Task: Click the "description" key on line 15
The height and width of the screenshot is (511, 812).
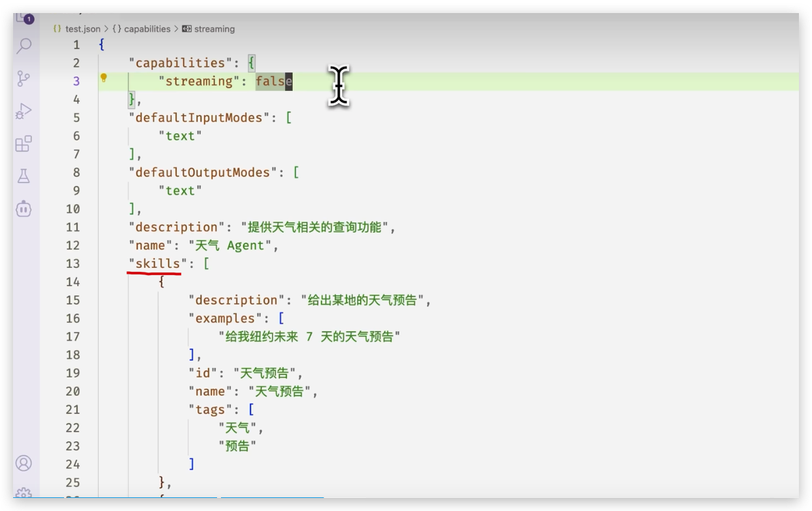Action: tap(237, 301)
